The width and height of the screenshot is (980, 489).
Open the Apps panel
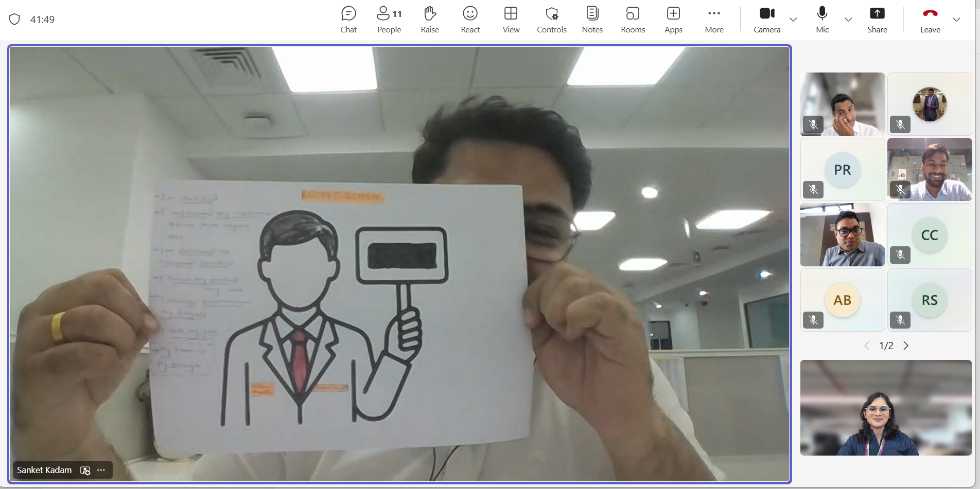point(673,20)
